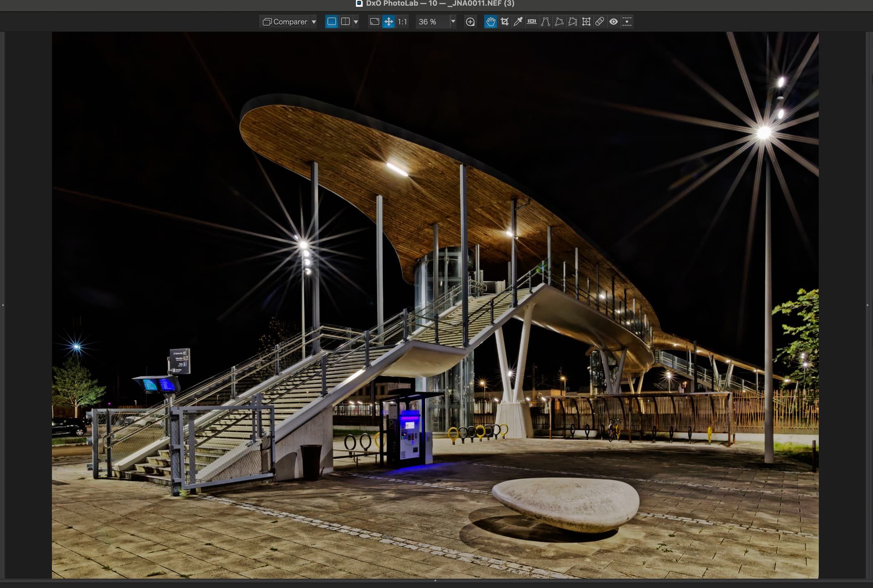Activate the Repair bandage tool
Viewport: 873px width, 588px height.
pos(600,22)
